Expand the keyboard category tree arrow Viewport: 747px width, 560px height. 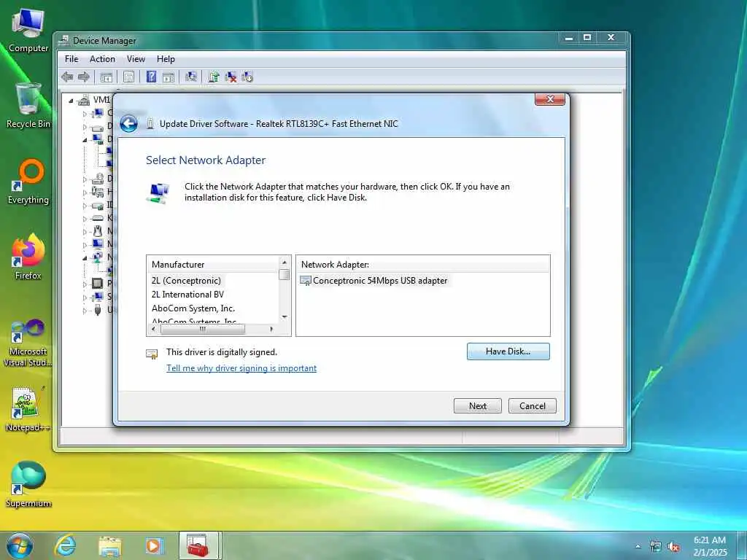pyautogui.click(x=85, y=219)
